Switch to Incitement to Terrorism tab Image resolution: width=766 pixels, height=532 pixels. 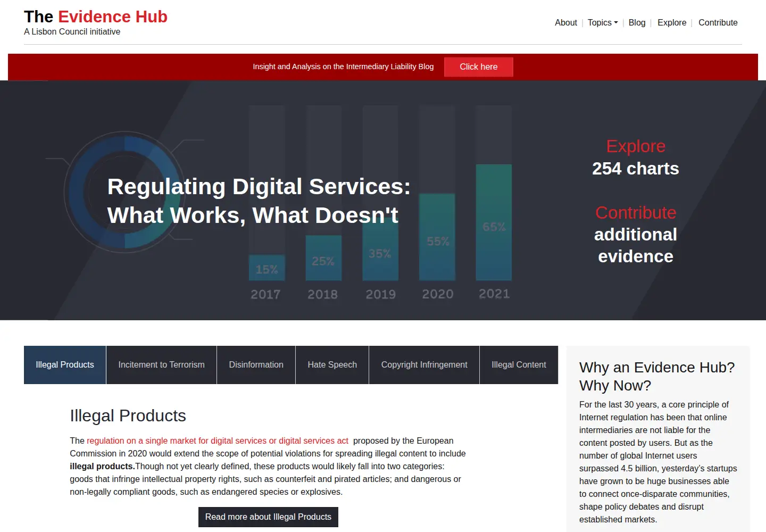click(161, 365)
